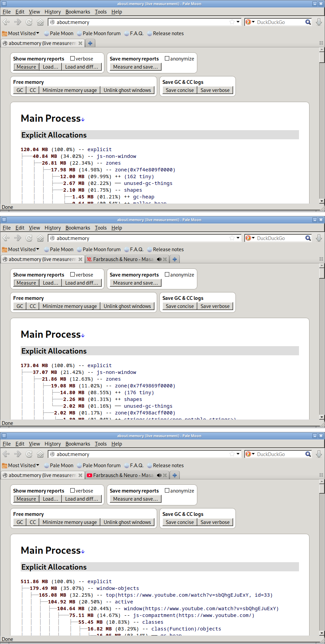The image size is (325, 644).
Task: Open the downloads arrow in the top window
Action: click(x=319, y=22)
